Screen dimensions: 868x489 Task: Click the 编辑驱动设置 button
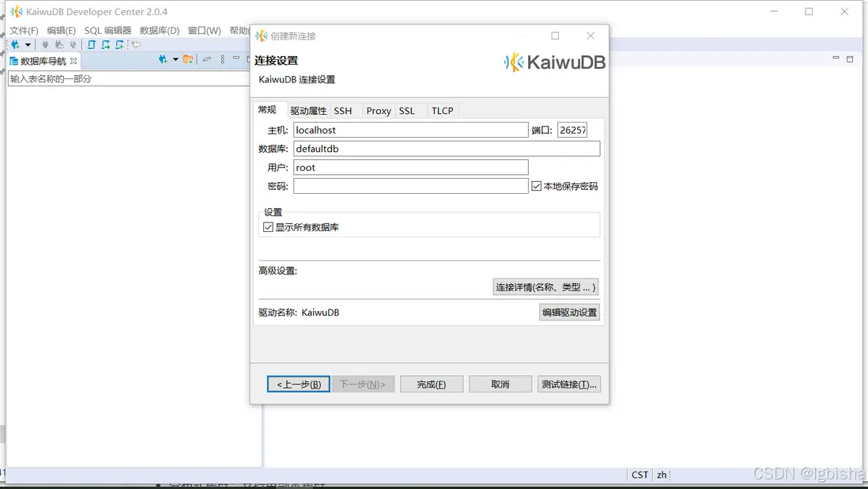pyautogui.click(x=570, y=313)
